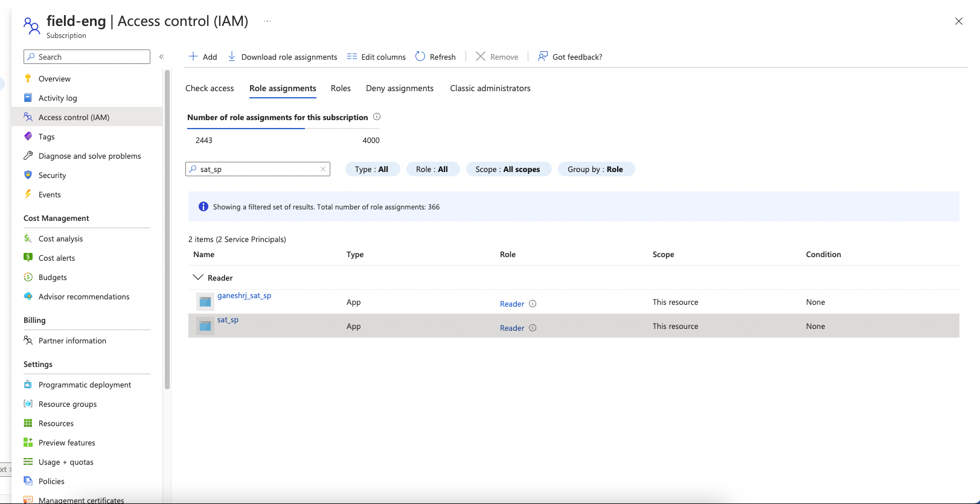This screenshot has height=504, width=980.
Task: Open the Classic administrators tab
Action: pos(490,88)
